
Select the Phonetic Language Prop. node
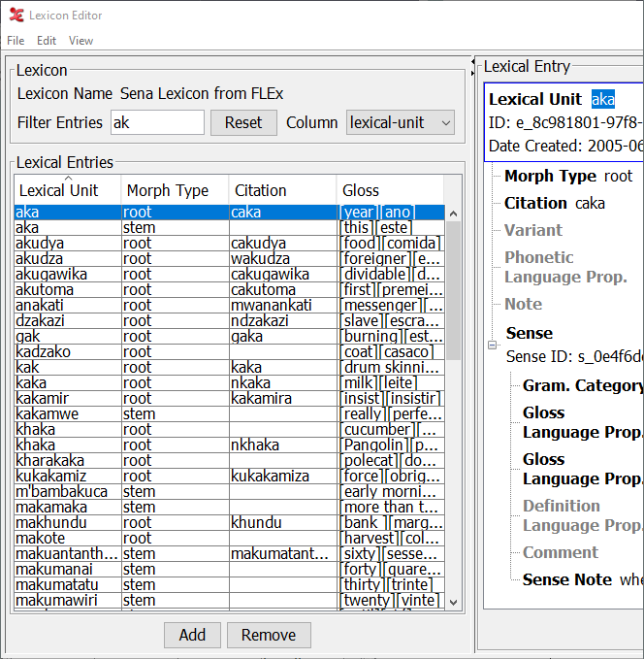(565, 267)
